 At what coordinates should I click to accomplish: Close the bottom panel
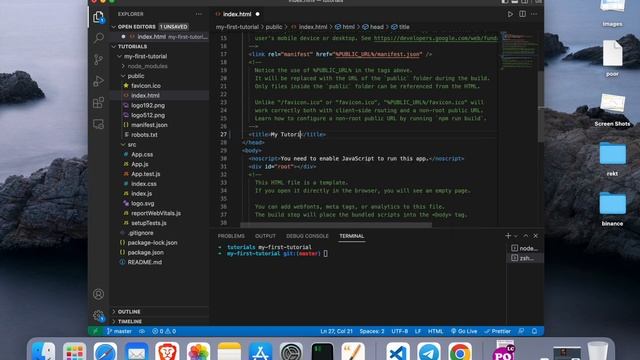[x=536, y=236]
